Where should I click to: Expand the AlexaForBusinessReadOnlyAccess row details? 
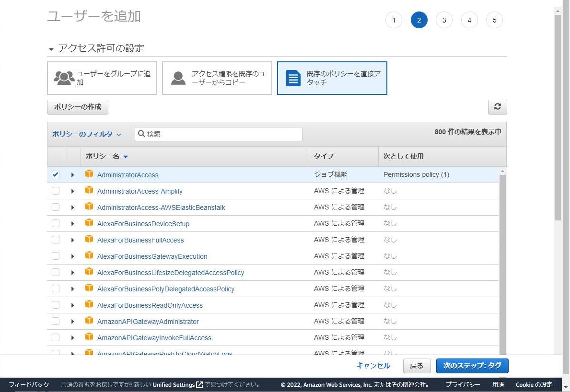[72, 305]
